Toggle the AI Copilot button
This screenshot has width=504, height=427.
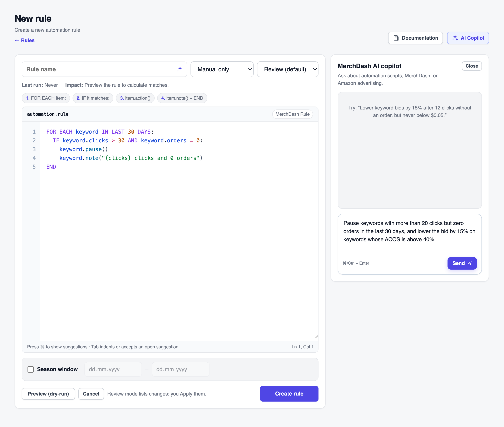click(468, 38)
